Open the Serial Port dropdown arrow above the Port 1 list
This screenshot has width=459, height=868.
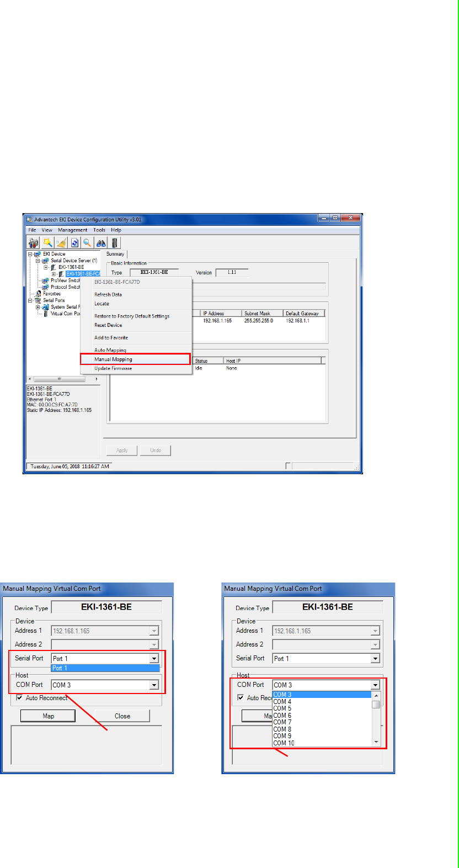click(x=154, y=659)
